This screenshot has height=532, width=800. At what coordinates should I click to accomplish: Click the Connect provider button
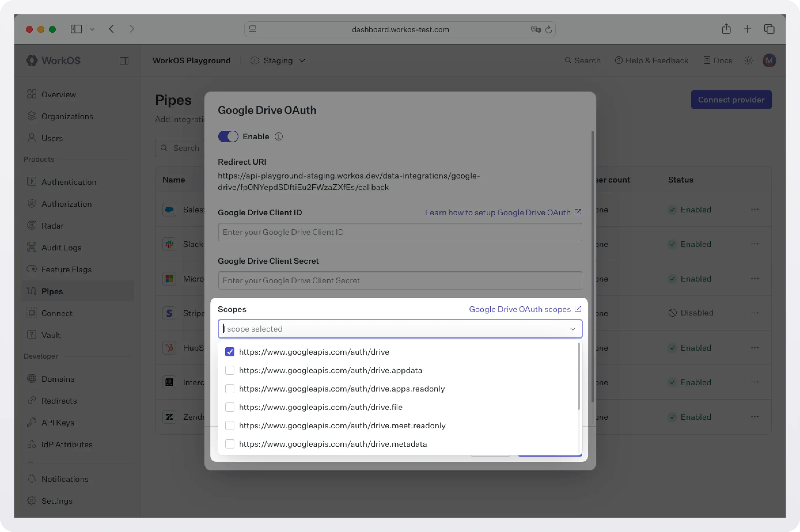731,99
